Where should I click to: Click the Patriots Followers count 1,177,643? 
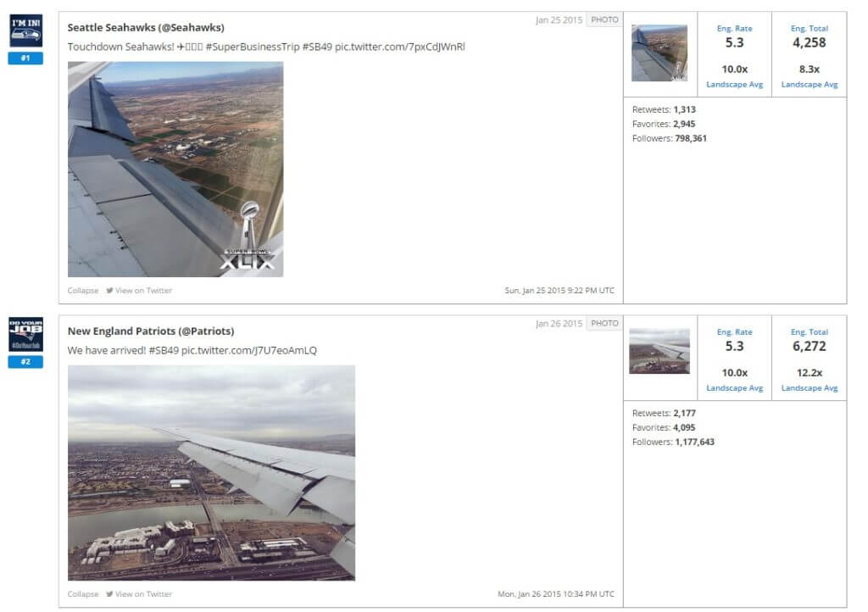point(695,442)
